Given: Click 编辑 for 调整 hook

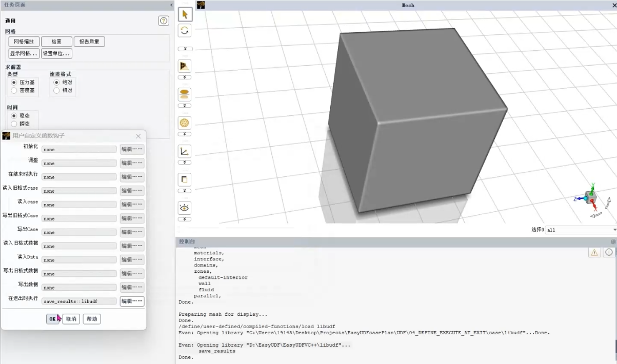Looking at the screenshot, I should (x=132, y=163).
